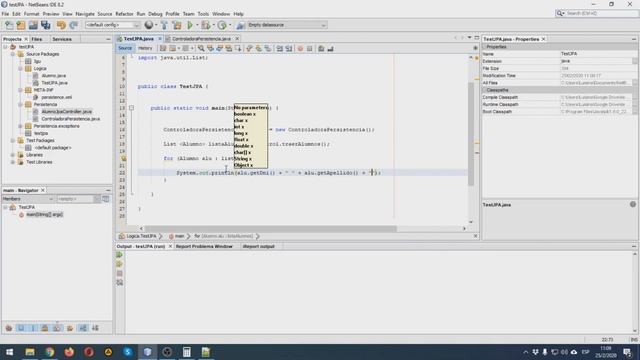Click the Build Project hammer icon
The height and width of the screenshot is (360, 640).
click(x=164, y=25)
